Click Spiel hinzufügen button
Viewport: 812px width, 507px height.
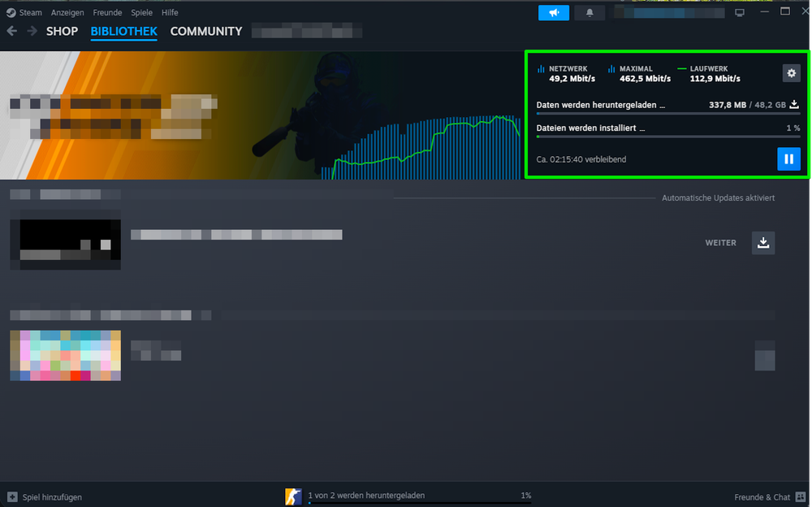(45, 496)
